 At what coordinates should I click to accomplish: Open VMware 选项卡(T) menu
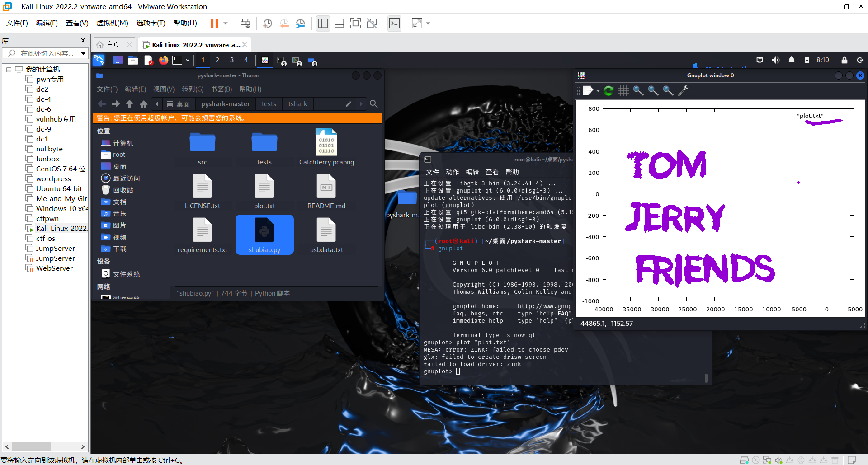pyautogui.click(x=151, y=23)
